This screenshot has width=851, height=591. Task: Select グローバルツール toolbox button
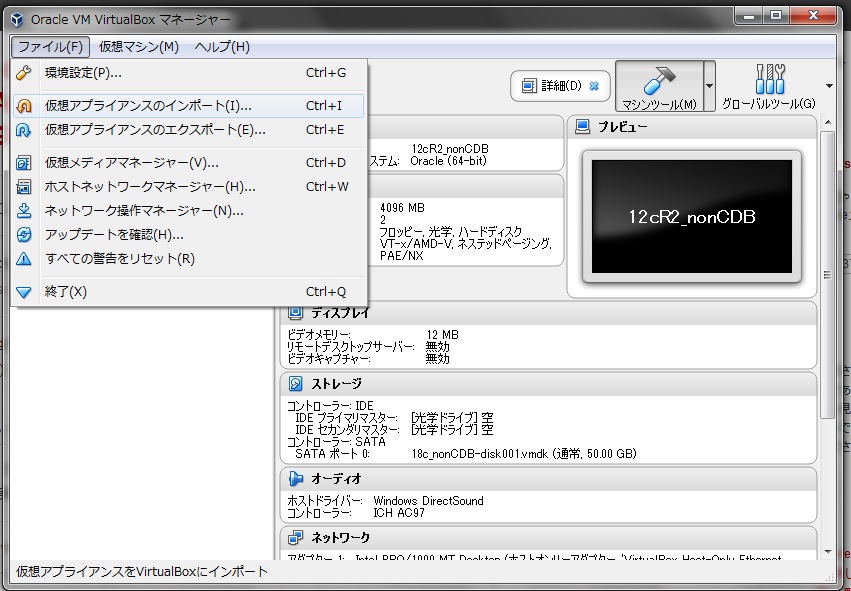coord(769,86)
